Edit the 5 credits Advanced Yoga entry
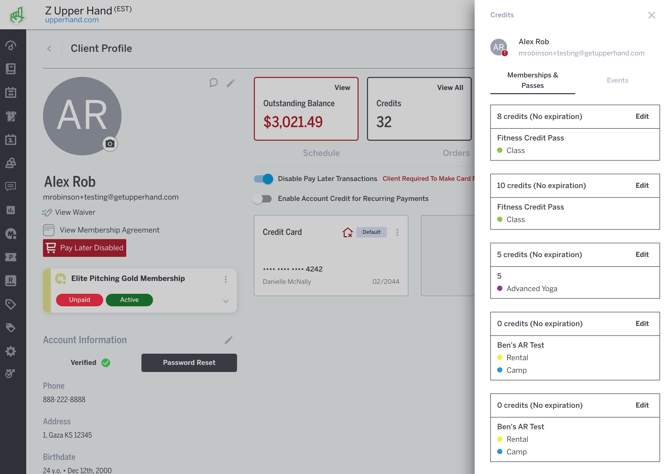This screenshot has width=670, height=474. click(642, 254)
